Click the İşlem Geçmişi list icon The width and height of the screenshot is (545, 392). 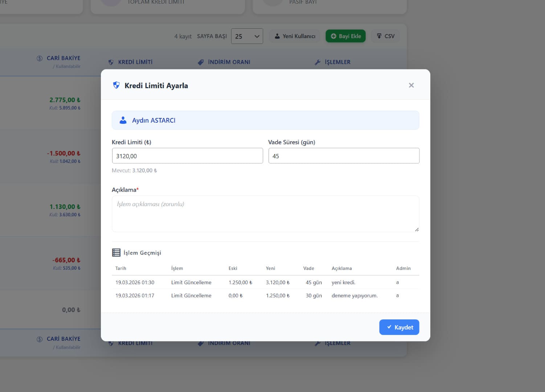click(116, 253)
